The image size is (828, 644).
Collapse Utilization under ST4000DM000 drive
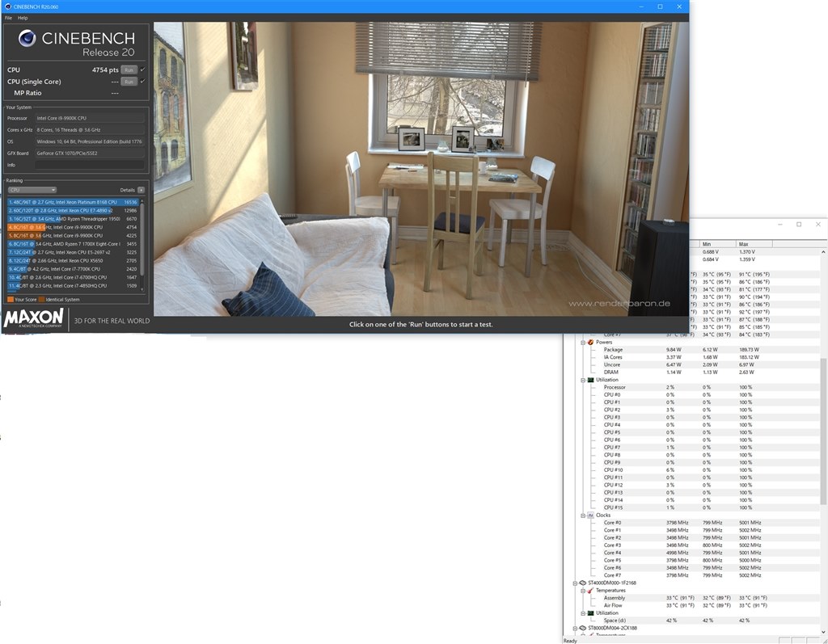tap(583, 612)
